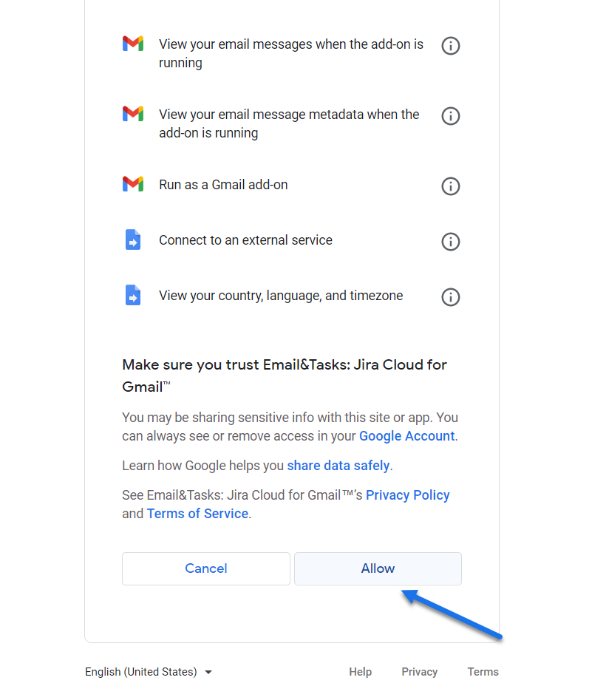Click Gmail icon beside message metadata permission
This screenshot has height=700, width=589.
[133, 114]
